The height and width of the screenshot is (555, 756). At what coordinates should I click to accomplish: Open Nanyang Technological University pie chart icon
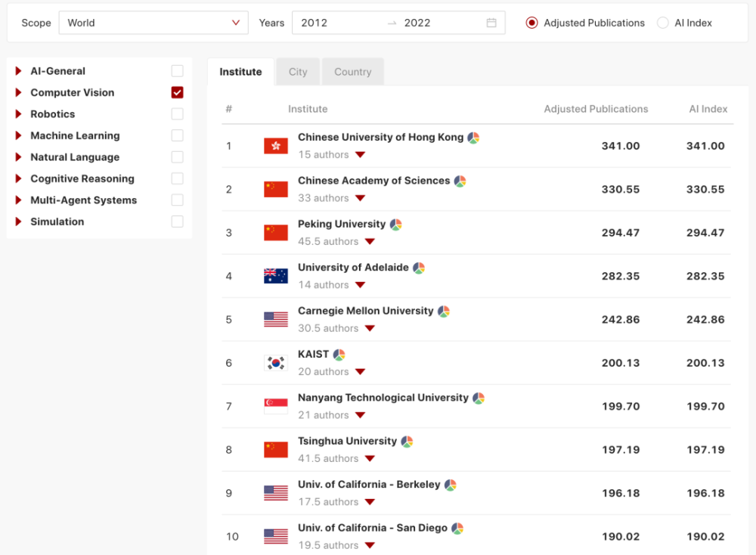click(x=479, y=398)
